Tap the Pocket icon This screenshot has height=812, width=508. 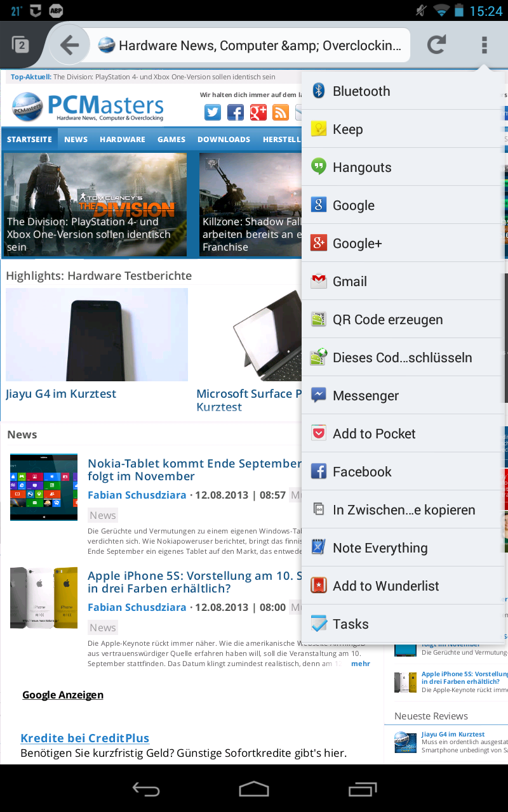pyautogui.click(x=319, y=433)
